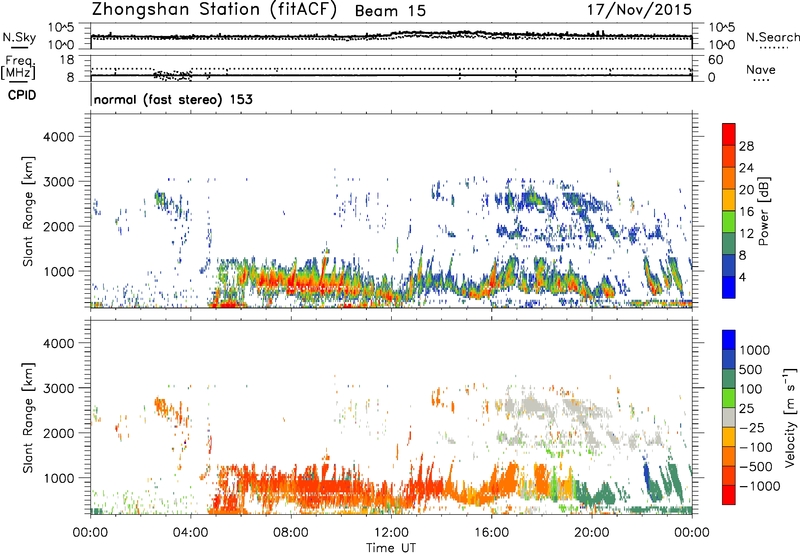Viewport: 800px width, 554px height.
Task: Click the 'CPID' label
Action: click(22, 95)
